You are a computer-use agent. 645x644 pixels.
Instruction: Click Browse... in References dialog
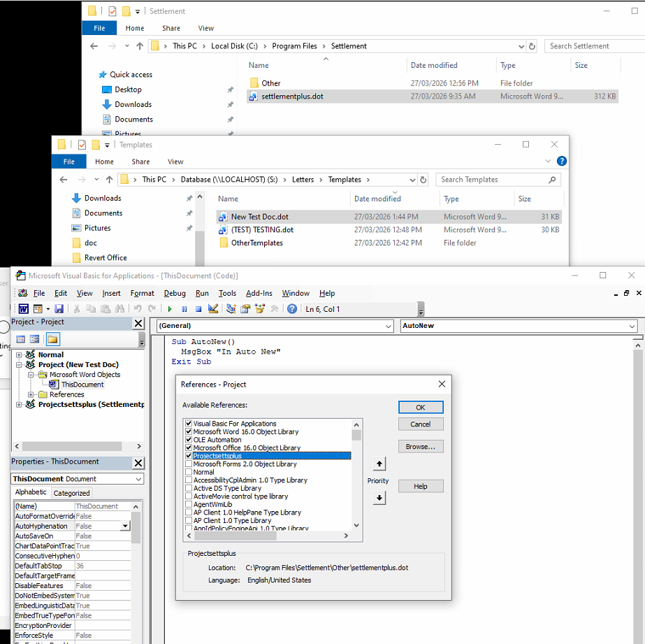pos(421,447)
